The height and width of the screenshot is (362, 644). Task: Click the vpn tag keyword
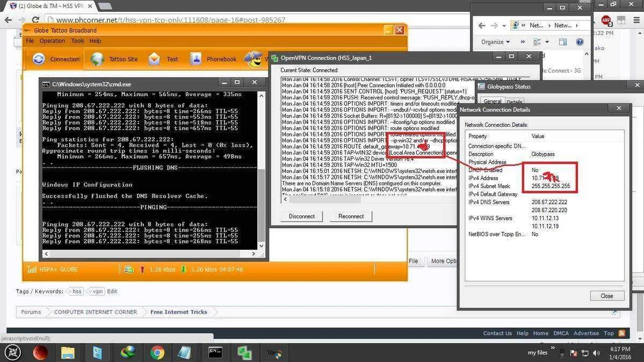(96, 291)
